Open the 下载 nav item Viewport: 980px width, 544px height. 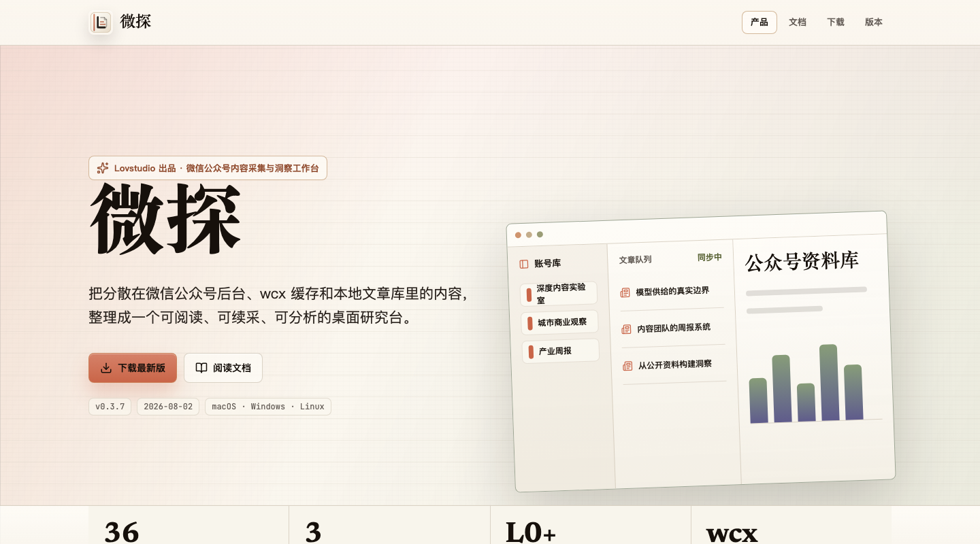[836, 22]
